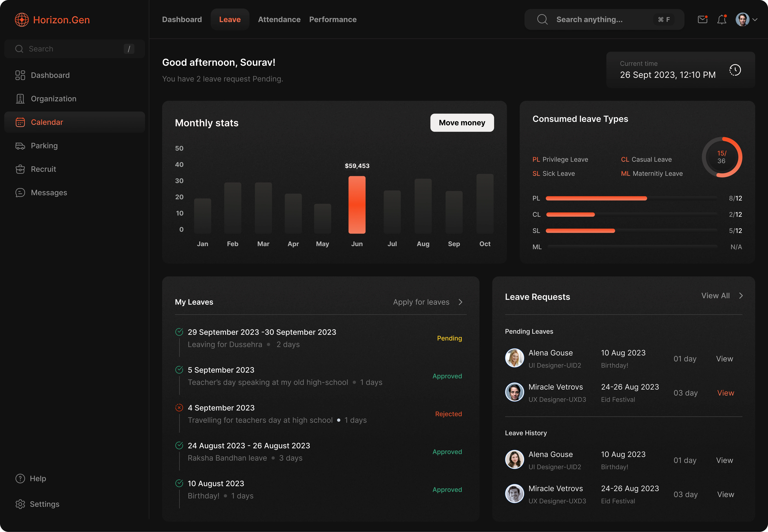Click the Dashboard grid icon in sidebar
The width and height of the screenshot is (768, 532).
click(x=20, y=75)
